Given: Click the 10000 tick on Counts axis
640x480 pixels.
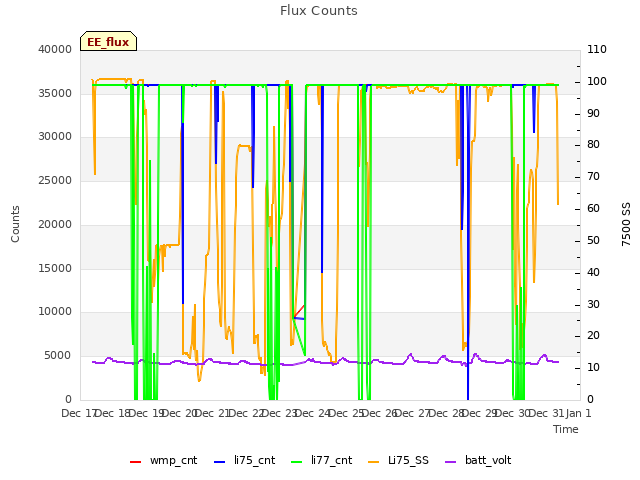Looking at the screenshot, I should [55, 311].
